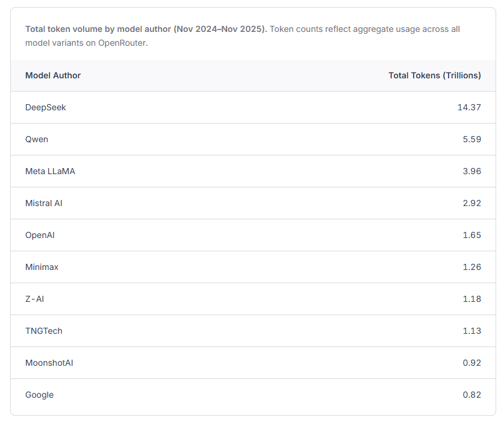The image size is (504, 423).
Task: Click the Mistral AI author name
Action: [44, 203]
